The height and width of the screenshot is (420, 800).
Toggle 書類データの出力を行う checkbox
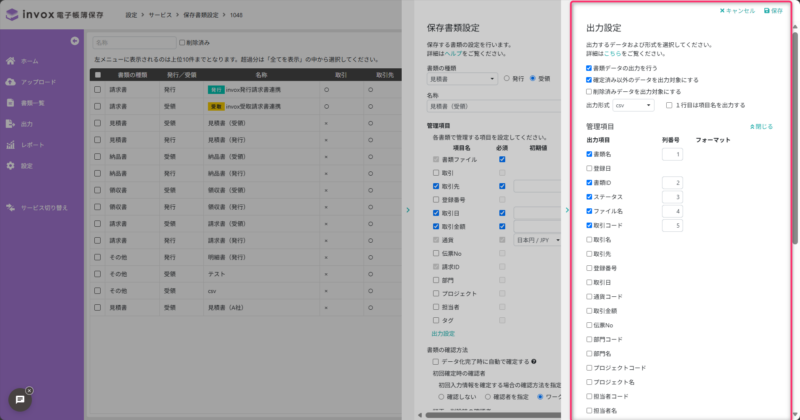click(x=589, y=68)
